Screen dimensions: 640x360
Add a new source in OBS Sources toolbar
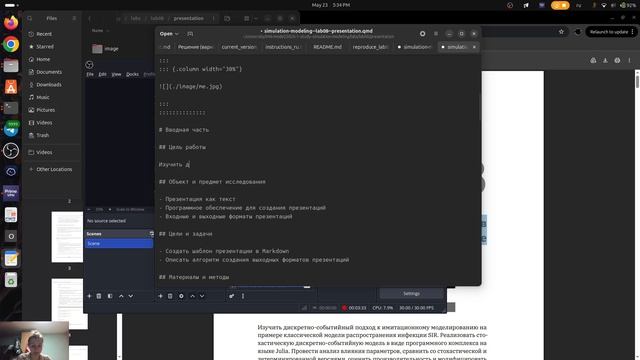click(160, 296)
